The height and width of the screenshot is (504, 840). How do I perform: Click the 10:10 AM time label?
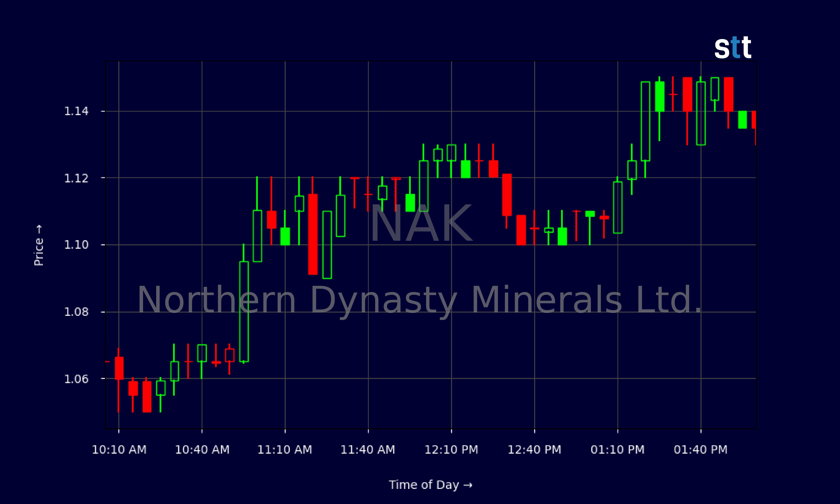click(x=119, y=450)
